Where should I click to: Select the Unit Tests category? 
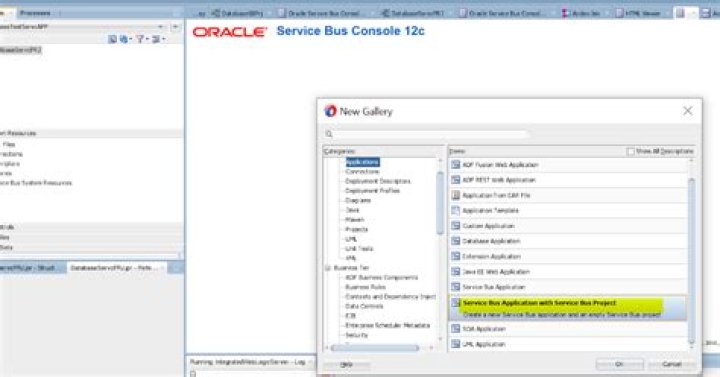point(359,249)
